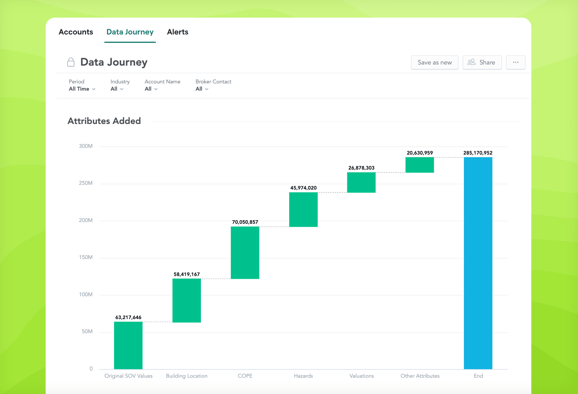Click the Share button
Viewport: 578px width, 394px height.
pyautogui.click(x=482, y=63)
